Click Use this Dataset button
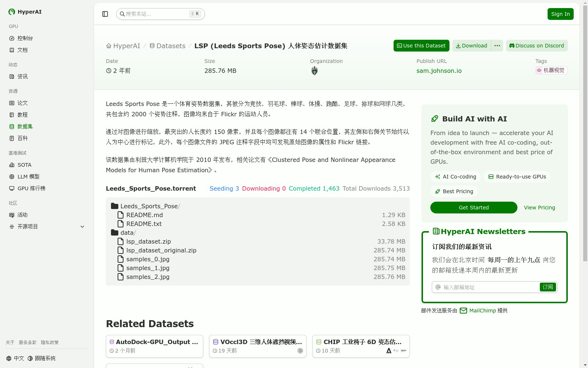 [421, 46]
